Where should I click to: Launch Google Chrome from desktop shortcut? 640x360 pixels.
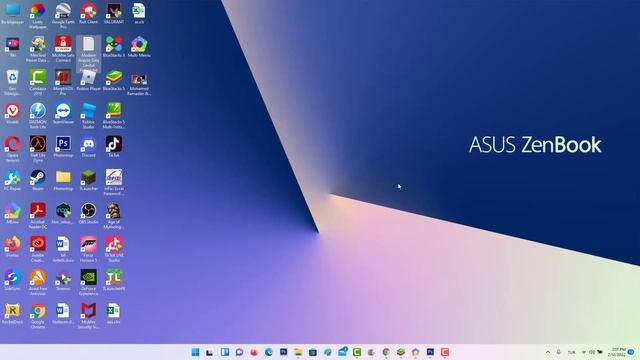pyautogui.click(x=38, y=316)
